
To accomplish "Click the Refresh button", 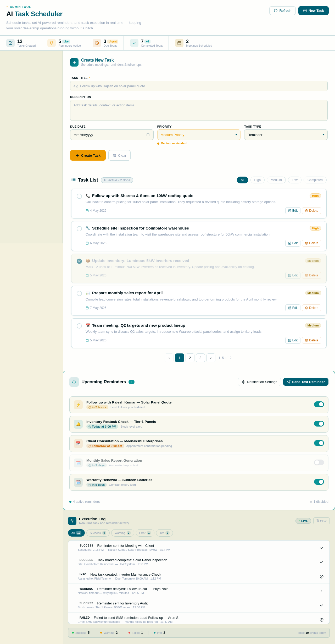I will pos(282,11).
